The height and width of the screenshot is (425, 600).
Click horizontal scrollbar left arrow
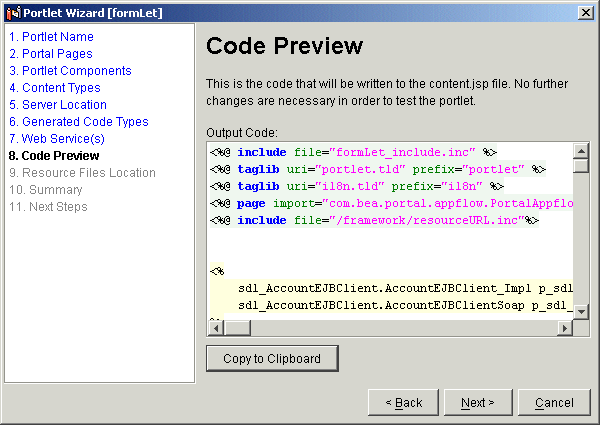[216, 328]
